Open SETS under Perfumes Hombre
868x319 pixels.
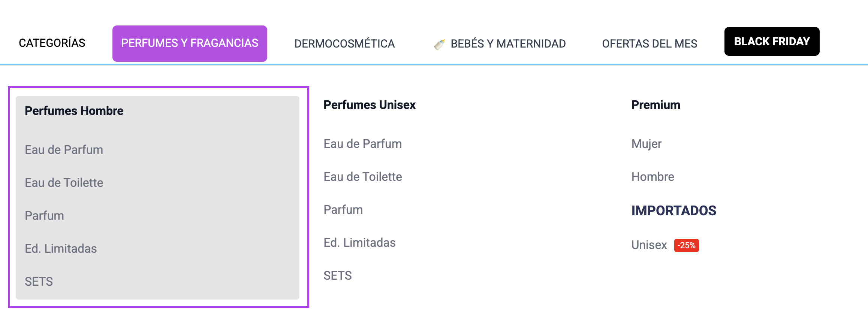coord(39,282)
